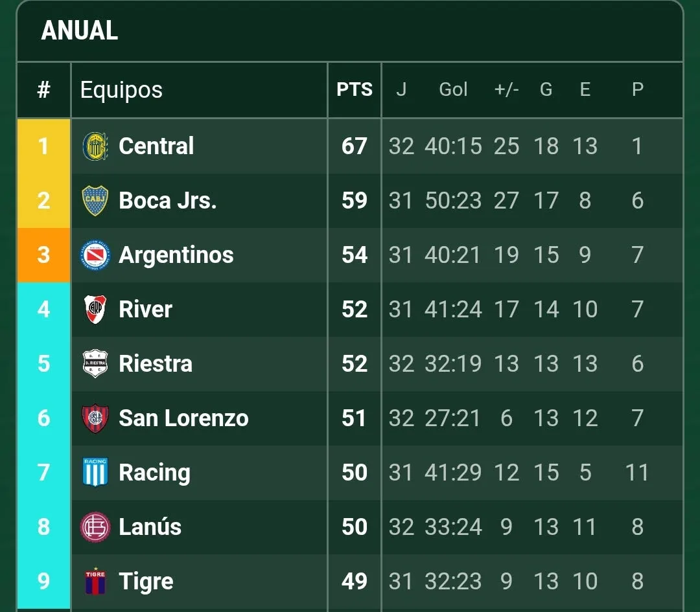Click the Tigre club logo
700x612 pixels.
click(x=95, y=581)
